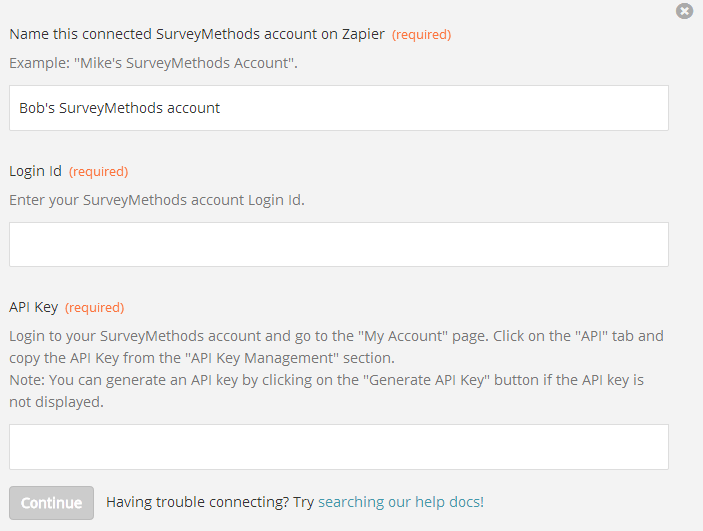Close the SurveyMethods connection dialog
The width and height of the screenshot is (703, 531).
coord(684,11)
